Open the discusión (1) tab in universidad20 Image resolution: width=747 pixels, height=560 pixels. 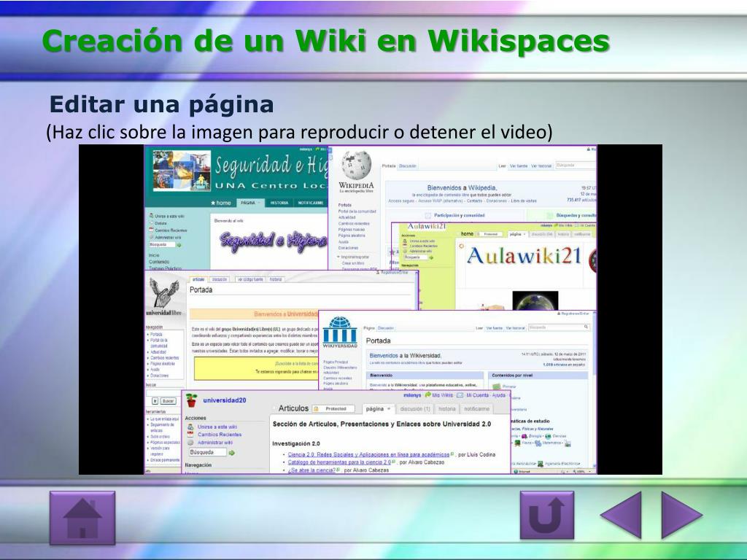pos(415,408)
